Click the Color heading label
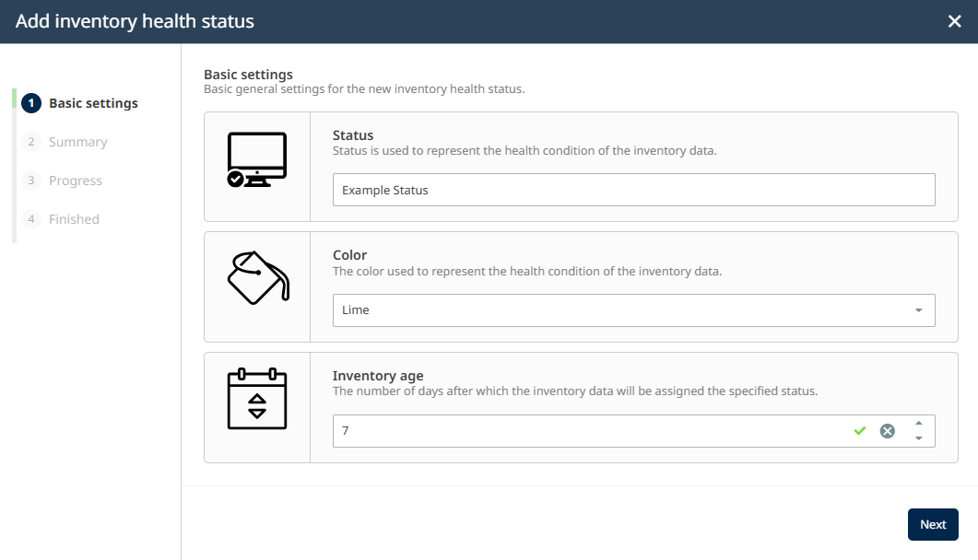This screenshot has height=560, width=978. pos(350,255)
